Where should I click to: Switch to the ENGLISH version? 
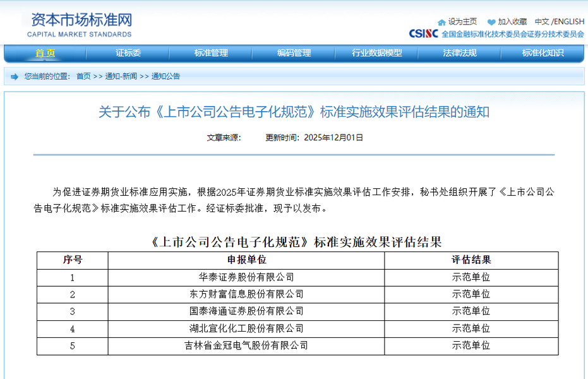click(569, 21)
